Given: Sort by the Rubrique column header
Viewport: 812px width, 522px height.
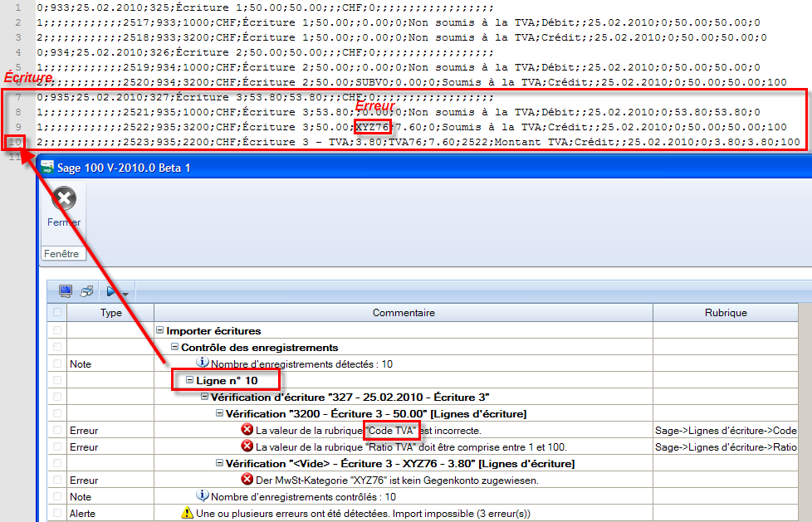Looking at the screenshot, I should pos(726,313).
